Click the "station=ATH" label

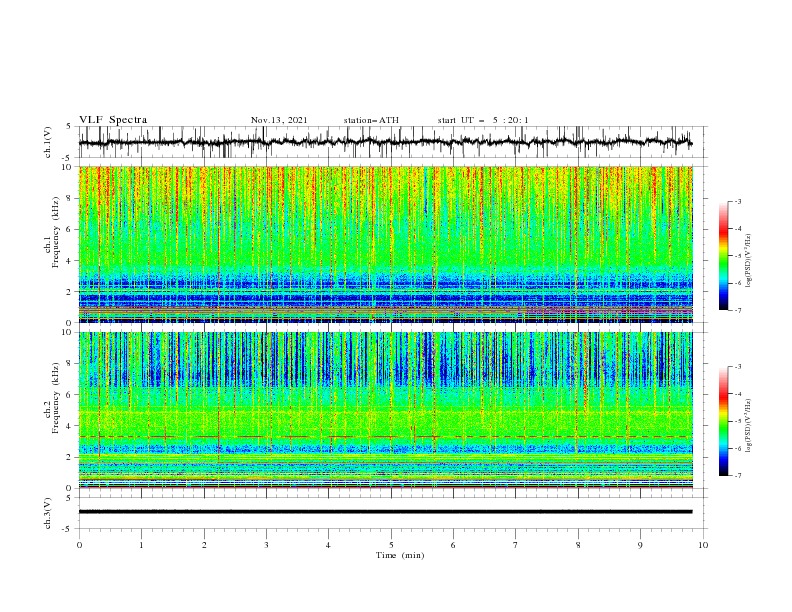pyautogui.click(x=371, y=120)
